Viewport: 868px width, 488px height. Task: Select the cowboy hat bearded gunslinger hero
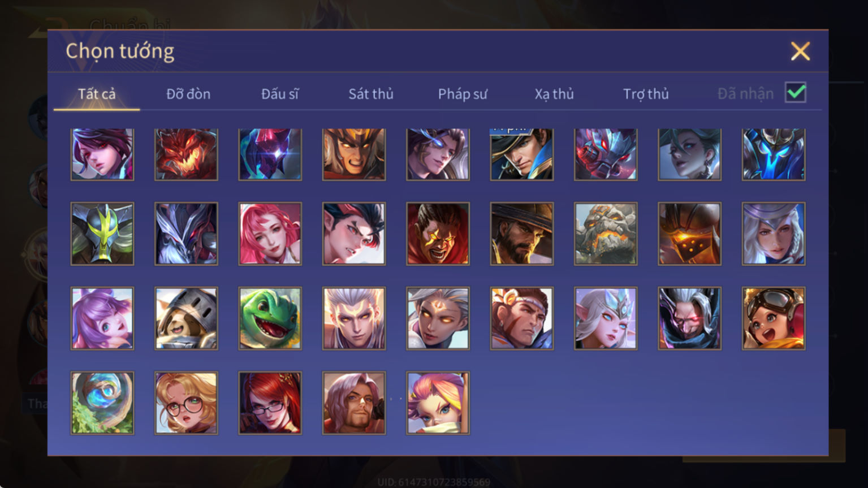point(522,234)
